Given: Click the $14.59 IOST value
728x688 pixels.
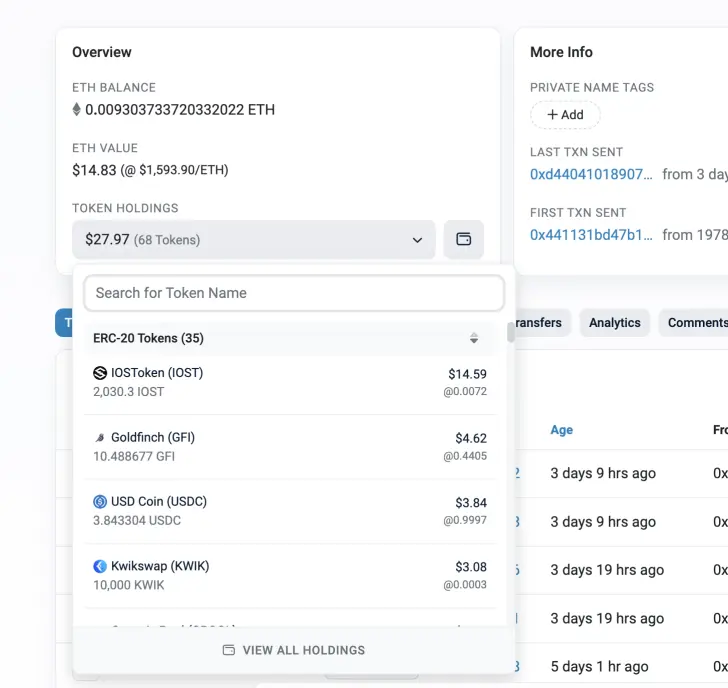Looking at the screenshot, I should 467,374.
